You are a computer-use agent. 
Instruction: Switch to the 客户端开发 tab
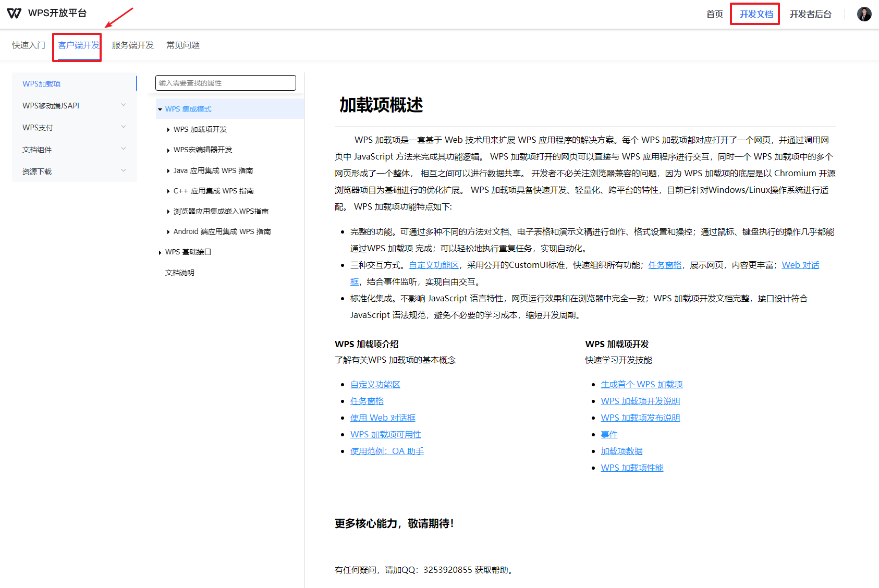[x=79, y=45]
